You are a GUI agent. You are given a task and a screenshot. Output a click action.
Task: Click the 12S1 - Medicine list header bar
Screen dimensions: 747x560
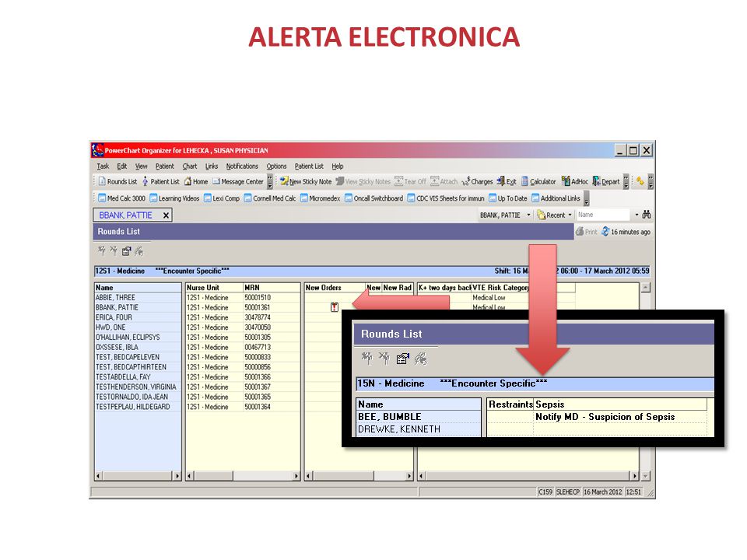click(x=372, y=271)
